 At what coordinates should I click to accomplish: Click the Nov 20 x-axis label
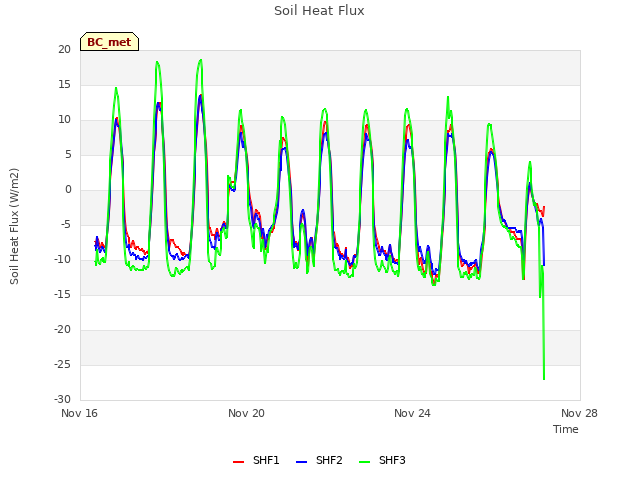[x=246, y=413]
